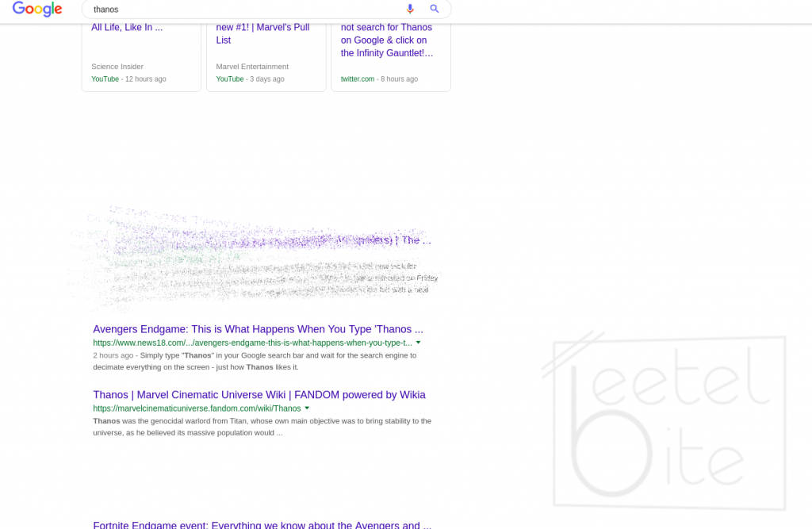Click the news18.com result URL
The height and width of the screenshot is (529, 812).
pos(253,343)
